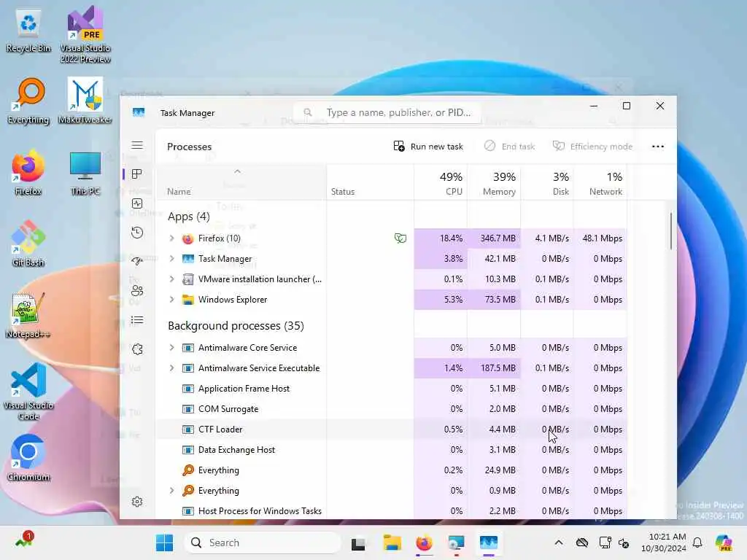This screenshot has width=747, height=560.
Task: Open File Explorer from taskbar
Action: (392, 542)
